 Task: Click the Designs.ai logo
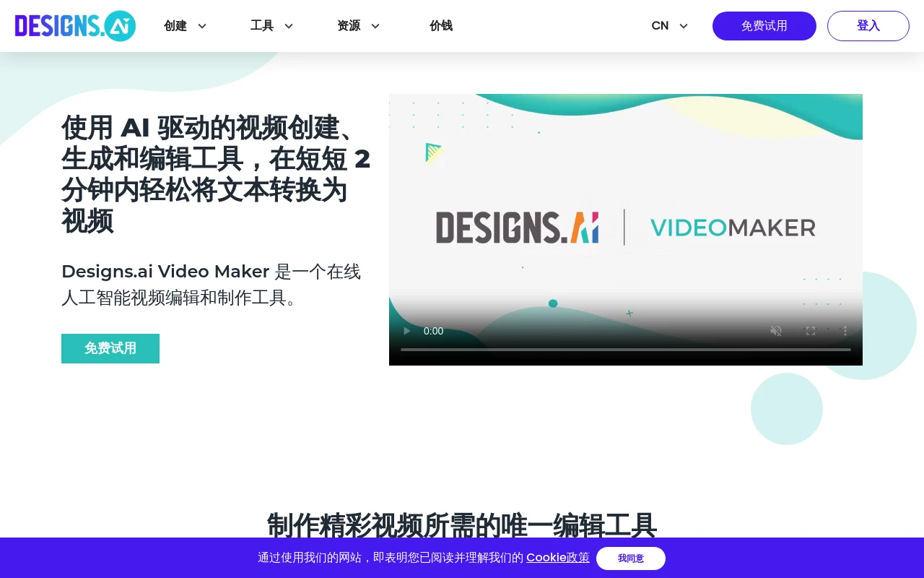75,25
